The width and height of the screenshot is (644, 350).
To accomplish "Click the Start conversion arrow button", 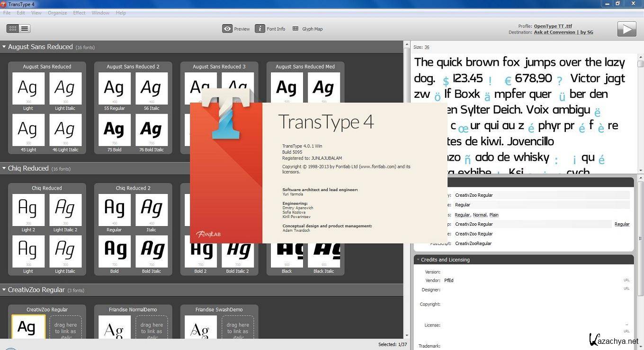I will click(x=626, y=29).
